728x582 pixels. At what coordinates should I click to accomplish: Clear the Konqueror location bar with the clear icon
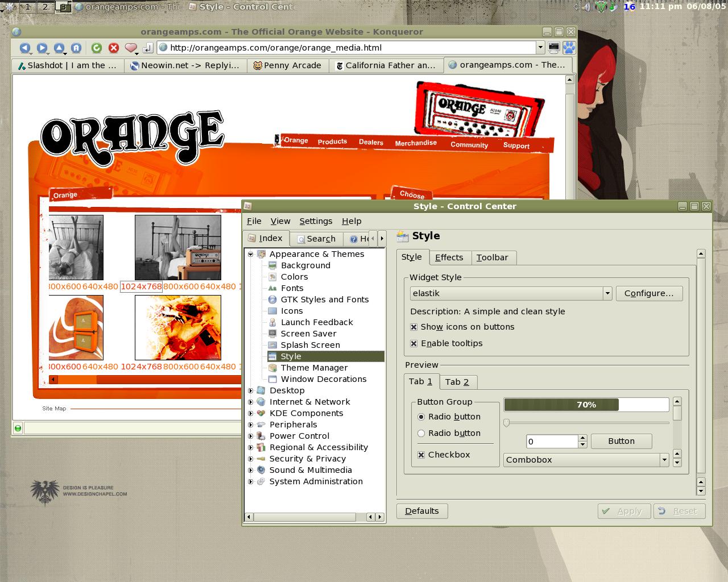click(148, 48)
